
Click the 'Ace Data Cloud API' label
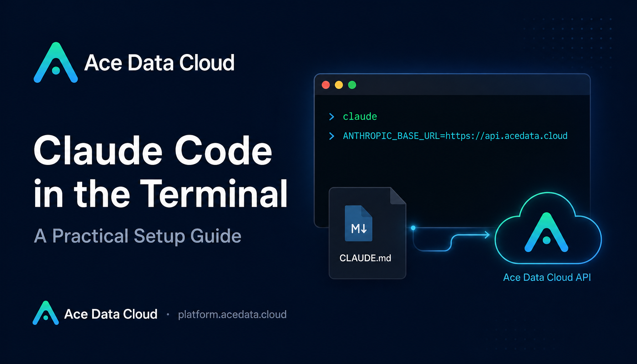(547, 277)
